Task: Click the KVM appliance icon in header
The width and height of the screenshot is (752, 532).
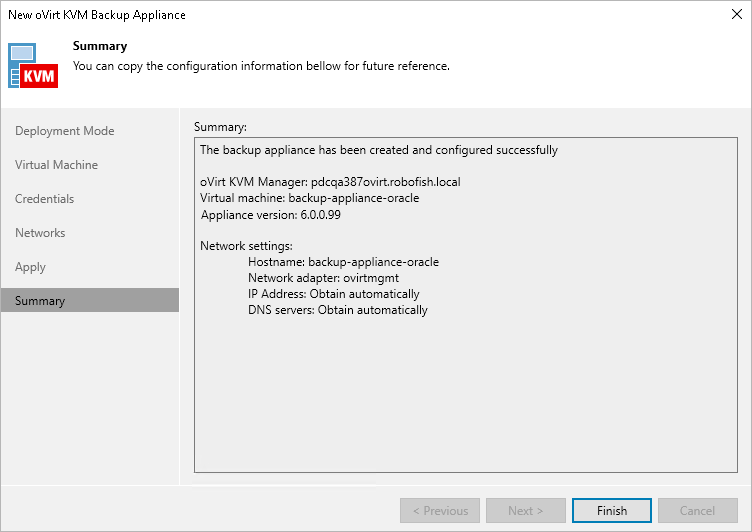Action: tap(33, 66)
